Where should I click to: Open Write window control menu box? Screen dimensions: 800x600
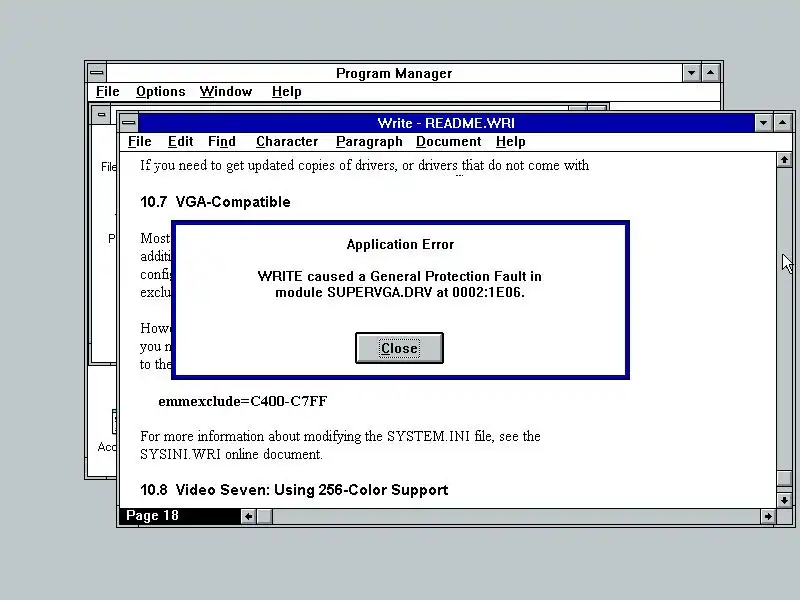point(129,122)
